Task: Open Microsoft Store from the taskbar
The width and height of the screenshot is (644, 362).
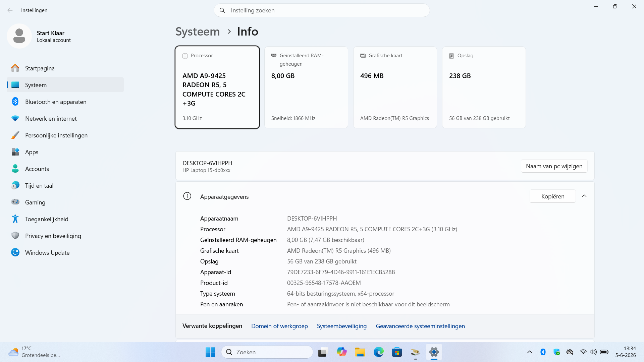Action: 397,352
